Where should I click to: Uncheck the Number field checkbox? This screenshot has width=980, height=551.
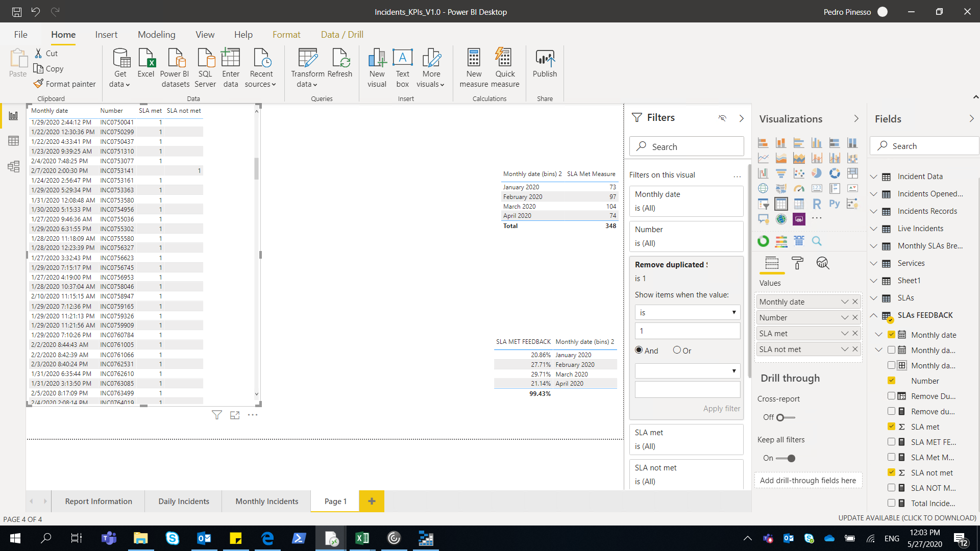point(891,381)
